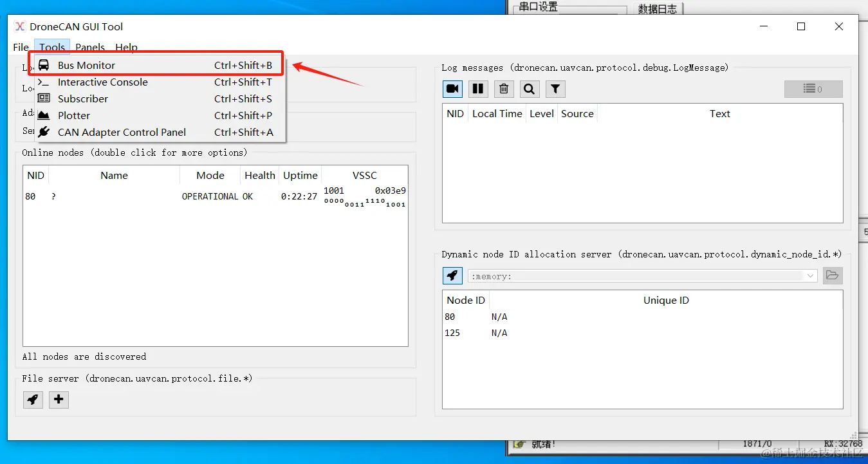Toggle log message capture camera button

click(x=452, y=89)
